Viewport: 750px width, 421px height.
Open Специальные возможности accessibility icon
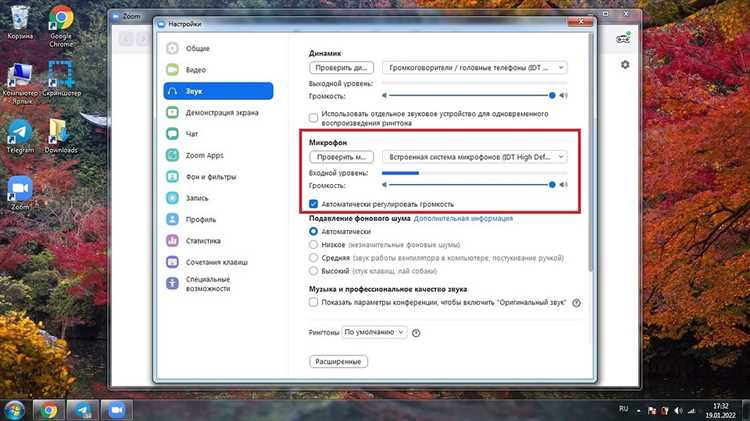click(172, 283)
